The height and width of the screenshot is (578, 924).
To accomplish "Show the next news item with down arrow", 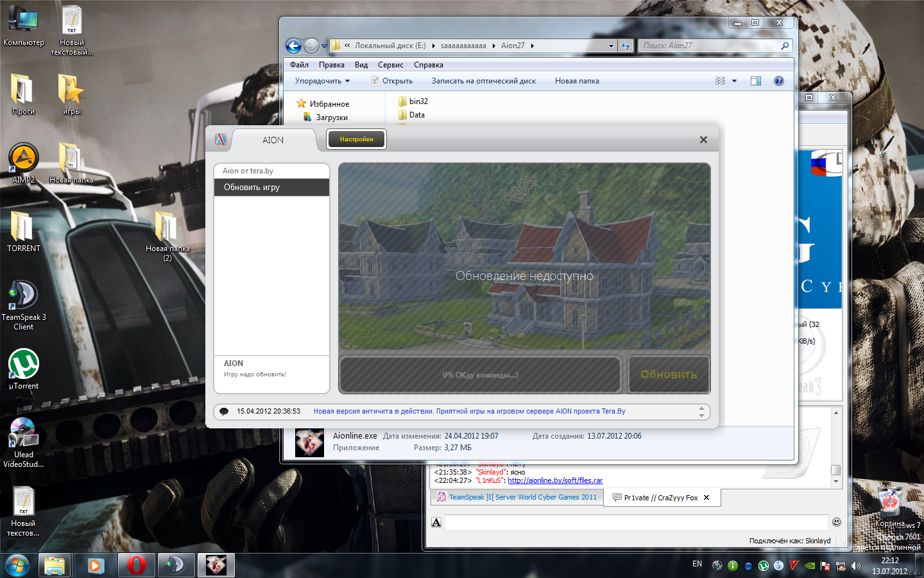I will coord(701,416).
